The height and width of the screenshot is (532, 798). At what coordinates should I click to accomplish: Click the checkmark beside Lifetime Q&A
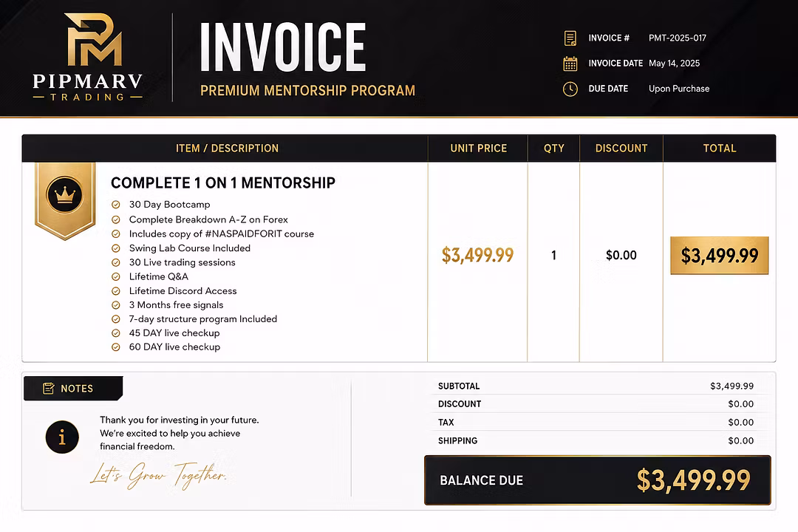(x=116, y=277)
